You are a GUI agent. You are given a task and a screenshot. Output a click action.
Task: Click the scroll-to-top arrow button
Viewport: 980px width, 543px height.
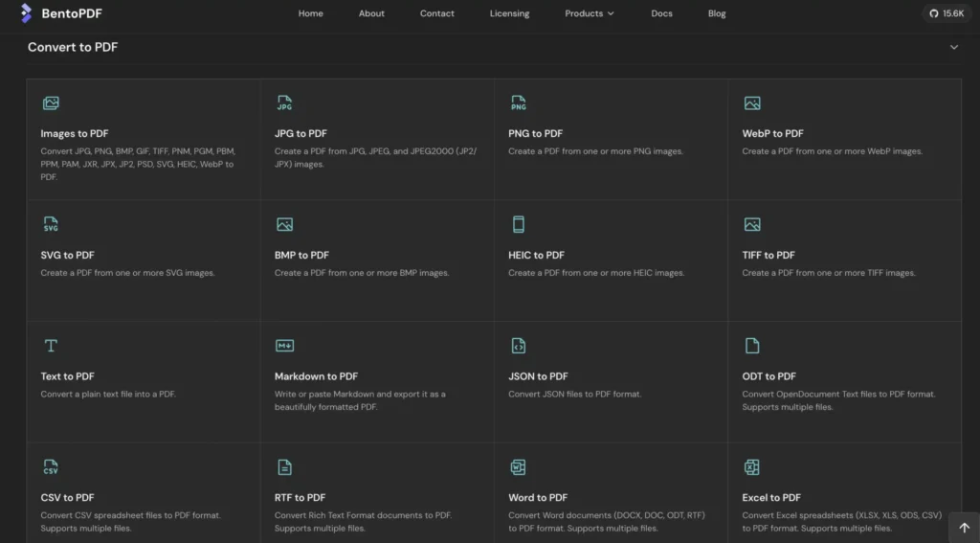964,528
